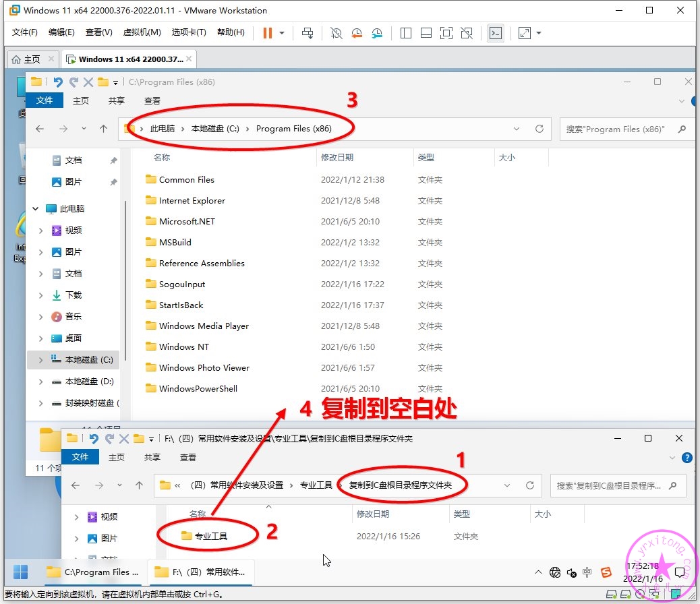Open address history dropdown in Program Files window

pyautogui.click(x=517, y=129)
